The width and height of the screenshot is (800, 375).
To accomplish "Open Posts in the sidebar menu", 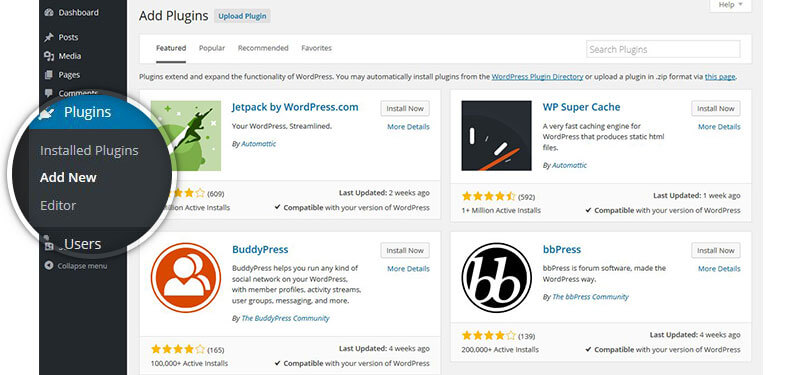I will 68,37.
